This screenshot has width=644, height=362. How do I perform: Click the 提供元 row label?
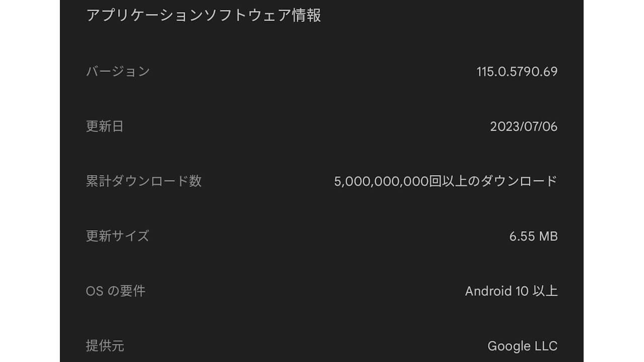click(104, 346)
